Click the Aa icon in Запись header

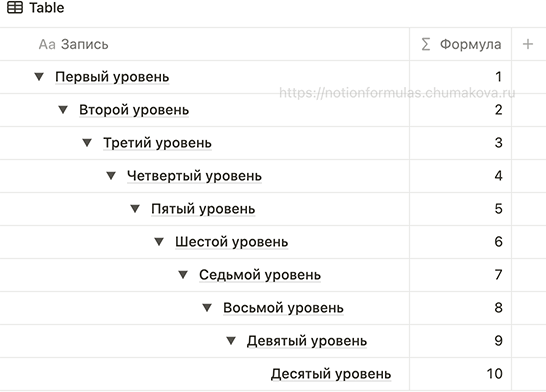(x=47, y=45)
